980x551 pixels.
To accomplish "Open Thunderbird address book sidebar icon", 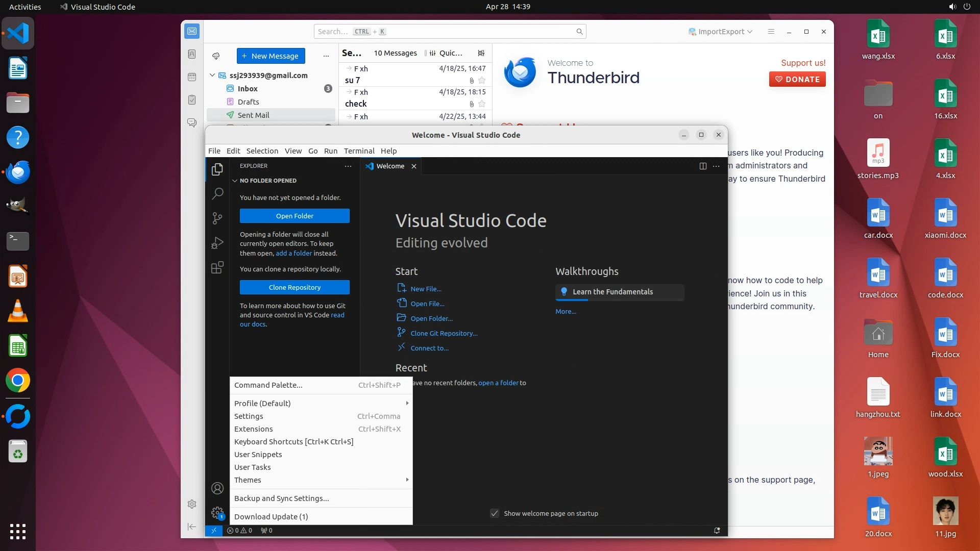I will pos(192,54).
